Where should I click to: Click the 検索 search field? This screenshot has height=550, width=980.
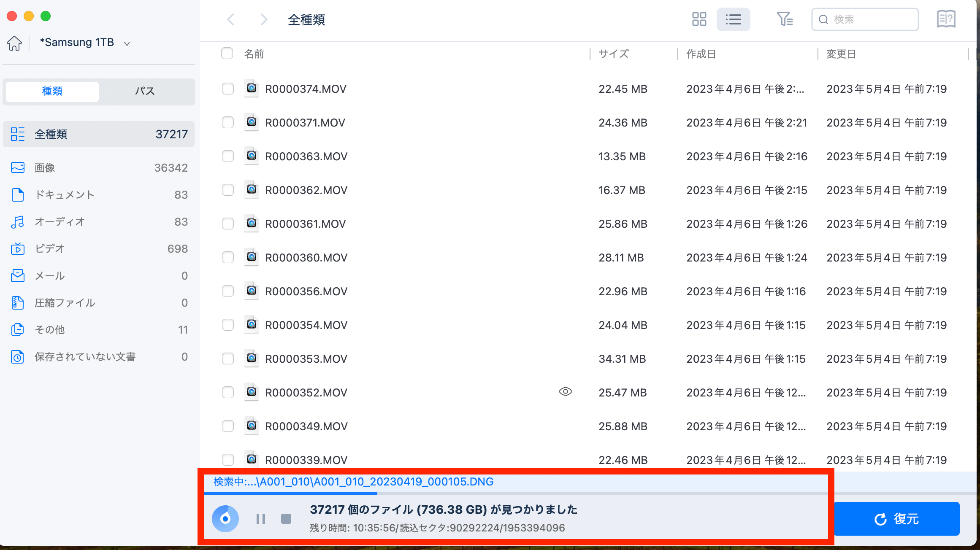(865, 19)
